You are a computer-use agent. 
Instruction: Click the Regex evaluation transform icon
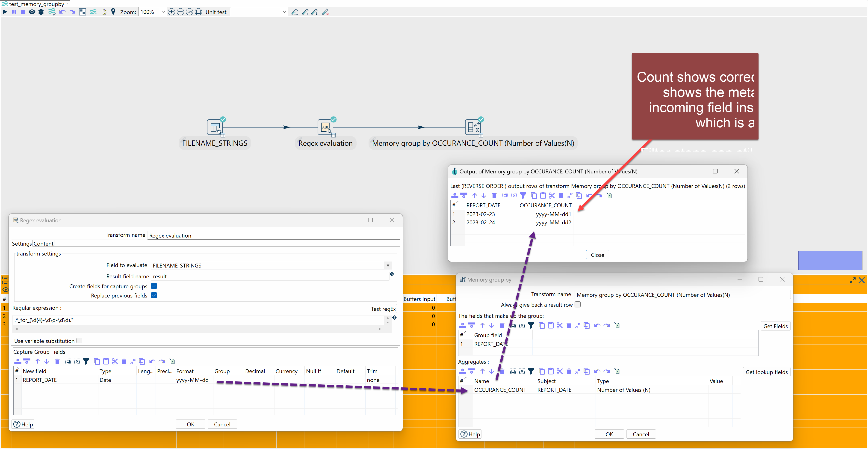325,128
